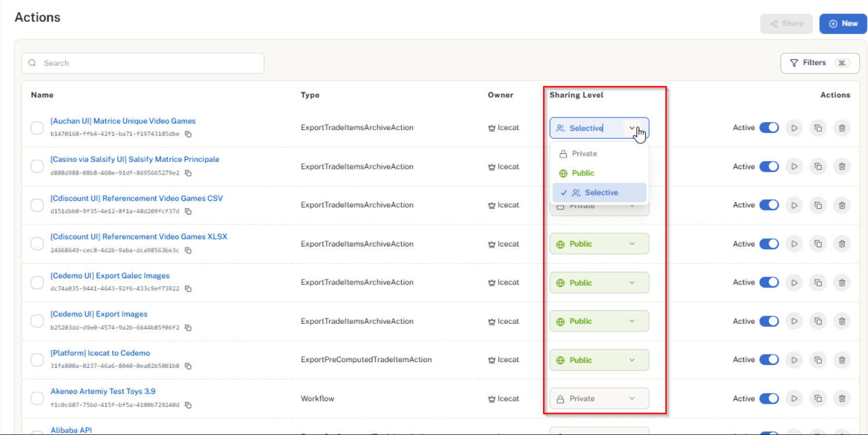Create a new action with the New button

843,23
